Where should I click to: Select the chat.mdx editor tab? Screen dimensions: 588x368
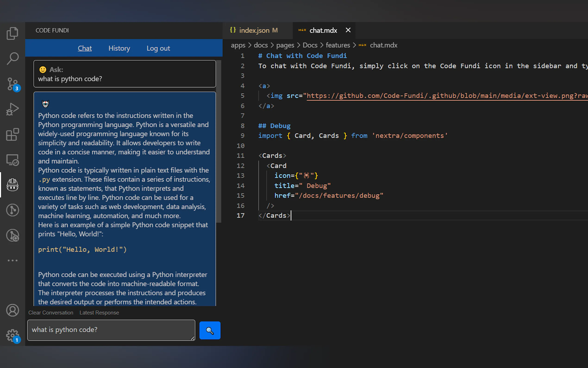[x=324, y=30]
